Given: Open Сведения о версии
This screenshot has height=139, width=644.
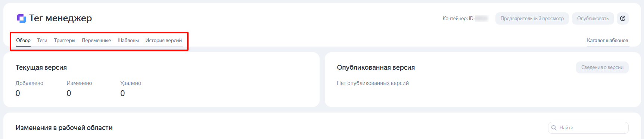Looking at the screenshot, I should (x=602, y=67).
